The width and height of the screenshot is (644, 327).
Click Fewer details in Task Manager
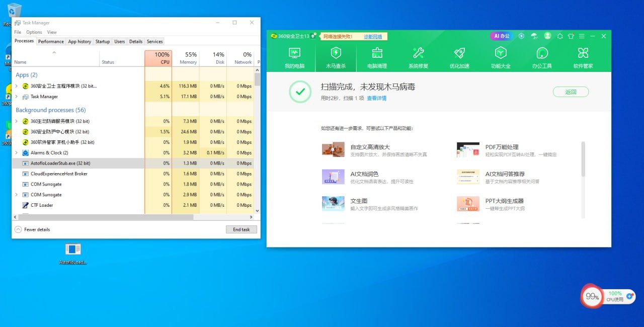pos(32,229)
